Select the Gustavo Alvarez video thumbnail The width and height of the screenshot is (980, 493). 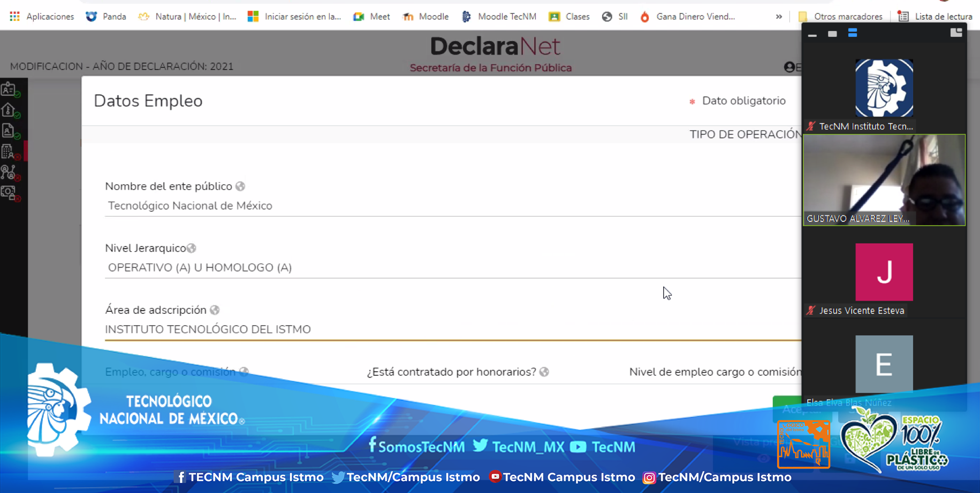pos(884,180)
